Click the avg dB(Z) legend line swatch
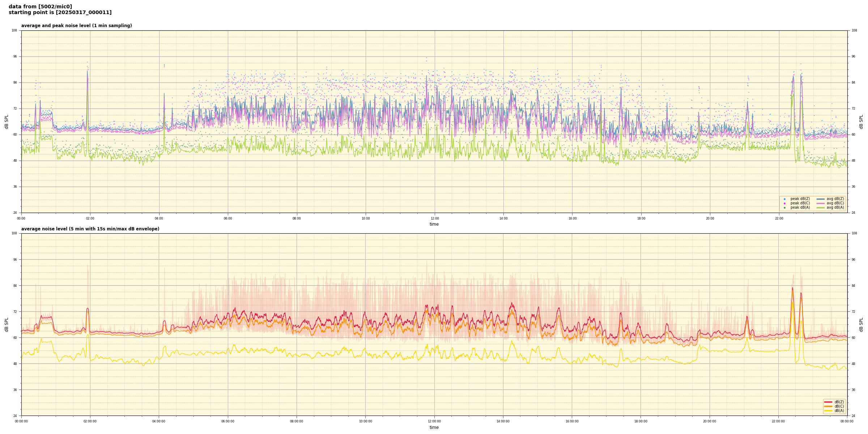The height and width of the screenshot is (434, 868). point(820,199)
